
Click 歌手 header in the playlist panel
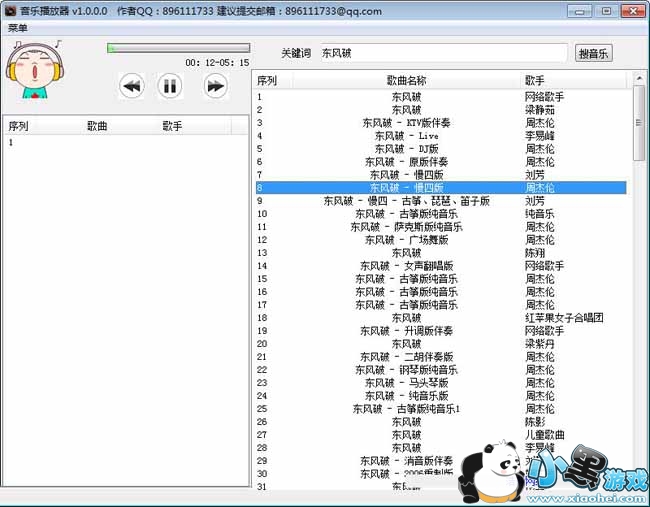coord(172,126)
